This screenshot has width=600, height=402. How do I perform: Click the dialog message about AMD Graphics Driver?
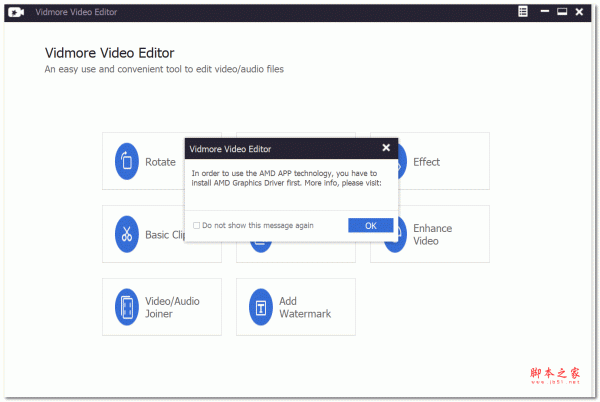coord(287,178)
